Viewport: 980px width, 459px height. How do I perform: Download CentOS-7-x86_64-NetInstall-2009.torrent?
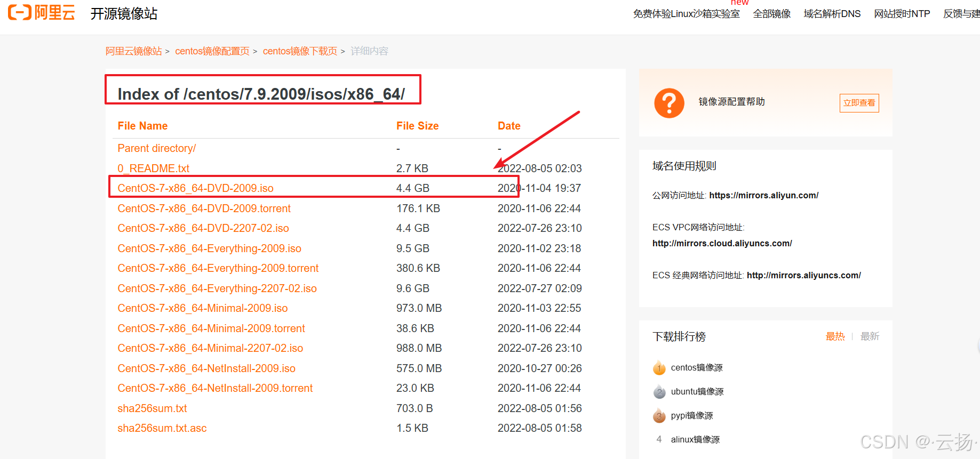(x=215, y=388)
